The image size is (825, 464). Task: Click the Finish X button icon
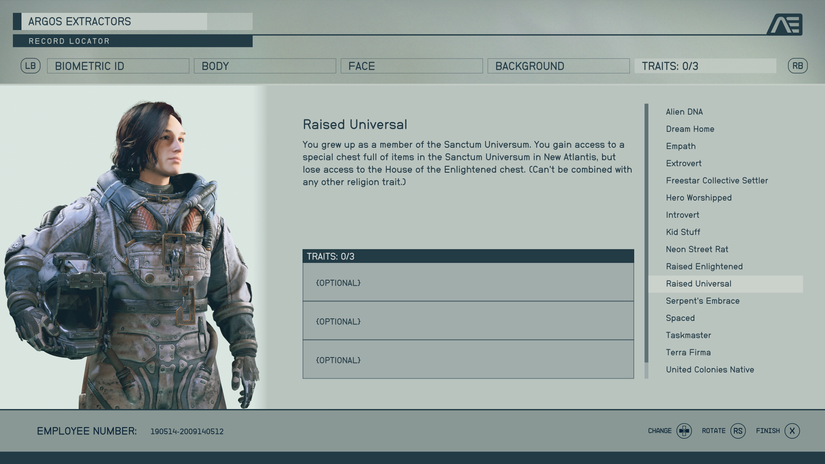tap(792, 431)
